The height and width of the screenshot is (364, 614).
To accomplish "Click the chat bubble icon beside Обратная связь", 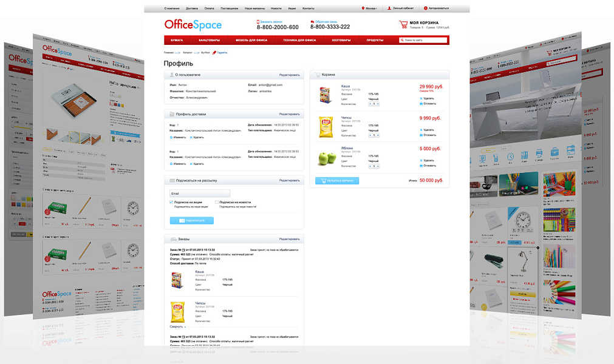I will [312, 22].
